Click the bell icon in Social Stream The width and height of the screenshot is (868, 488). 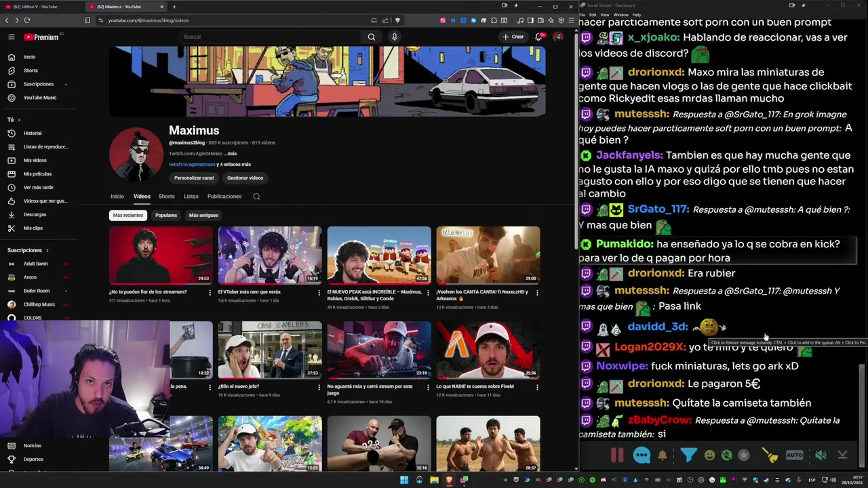663,455
